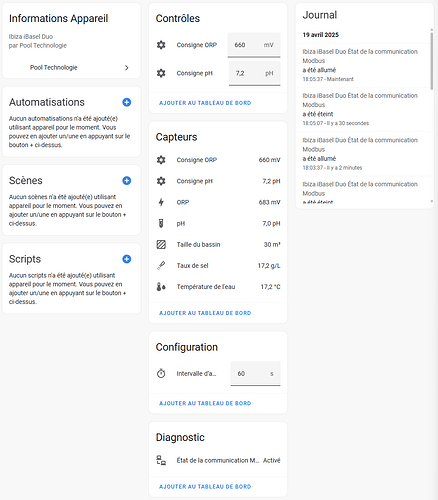The image size is (438, 500).
Task: Click the Consigne pH input field in Contrôles
Action: [x=255, y=73]
